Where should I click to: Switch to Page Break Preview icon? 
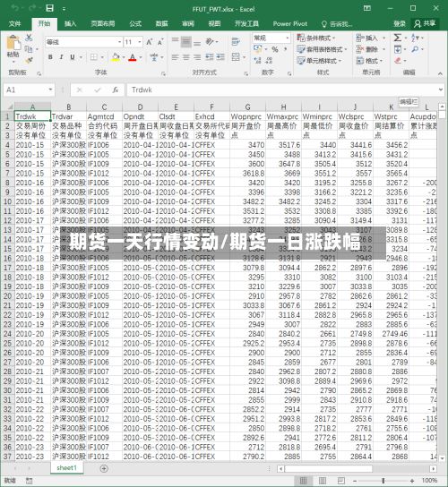pyautogui.click(x=341, y=481)
